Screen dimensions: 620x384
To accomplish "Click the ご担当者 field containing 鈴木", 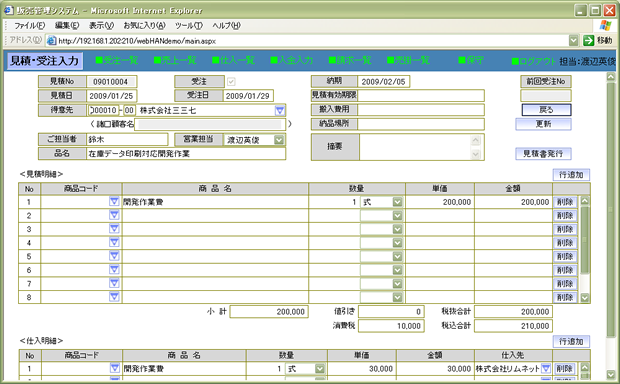I will pyautogui.click(x=127, y=140).
